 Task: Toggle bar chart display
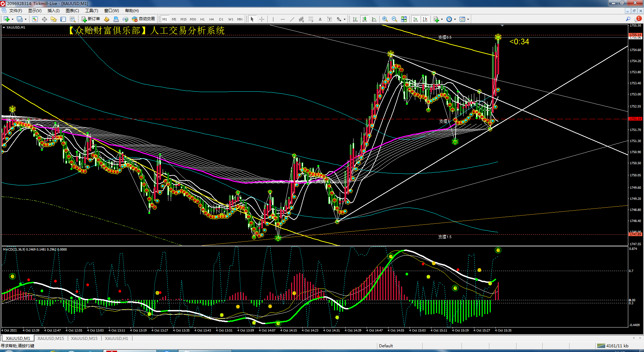point(355,19)
